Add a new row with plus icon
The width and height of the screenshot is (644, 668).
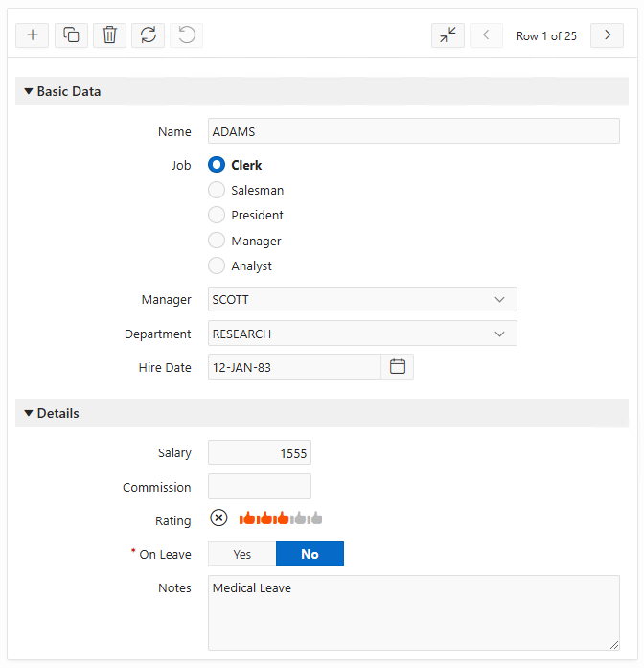[x=33, y=35]
